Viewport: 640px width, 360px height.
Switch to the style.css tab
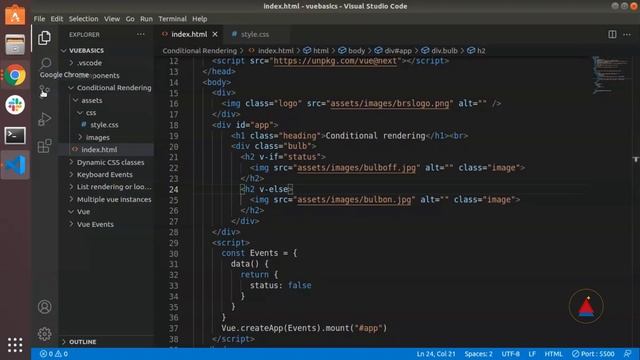[255, 34]
